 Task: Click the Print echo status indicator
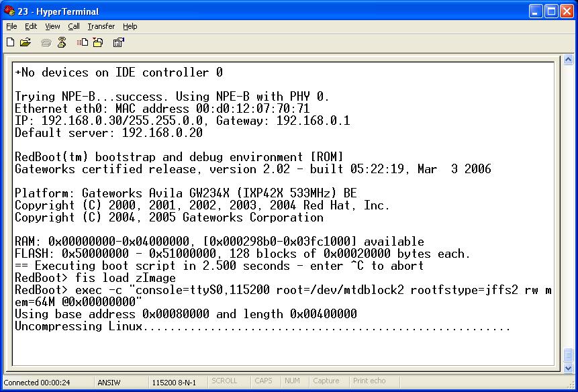coord(369,381)
